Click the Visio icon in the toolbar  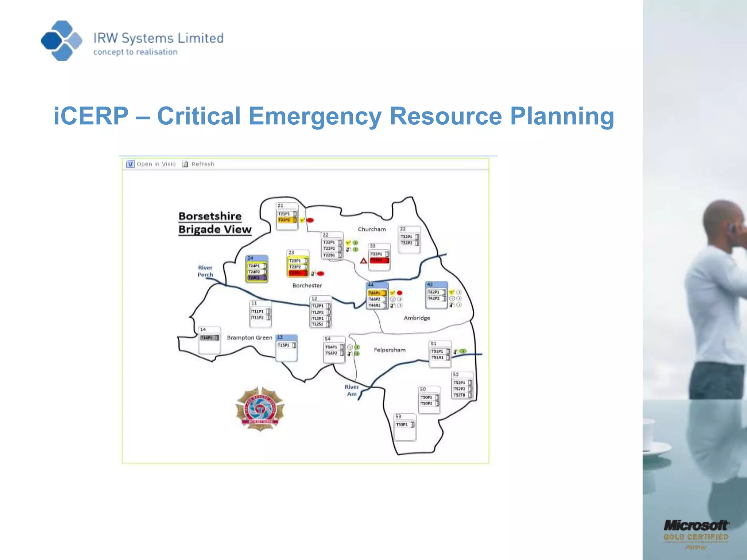130,164
